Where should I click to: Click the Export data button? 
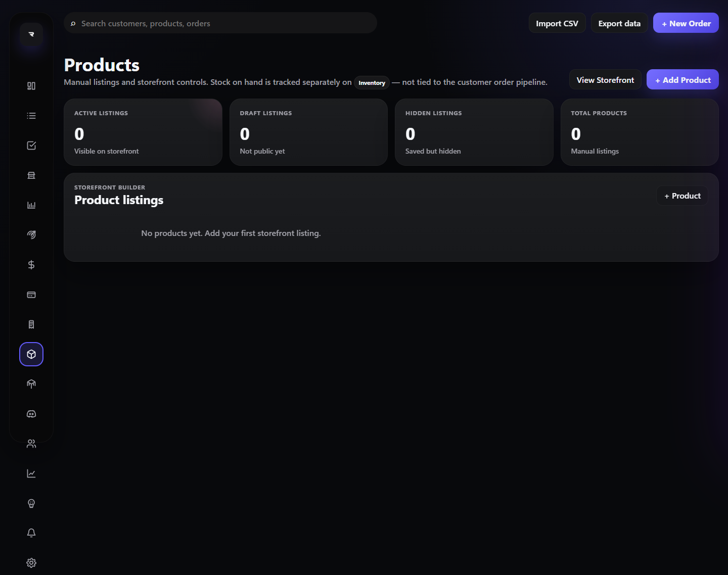[619, 23]
